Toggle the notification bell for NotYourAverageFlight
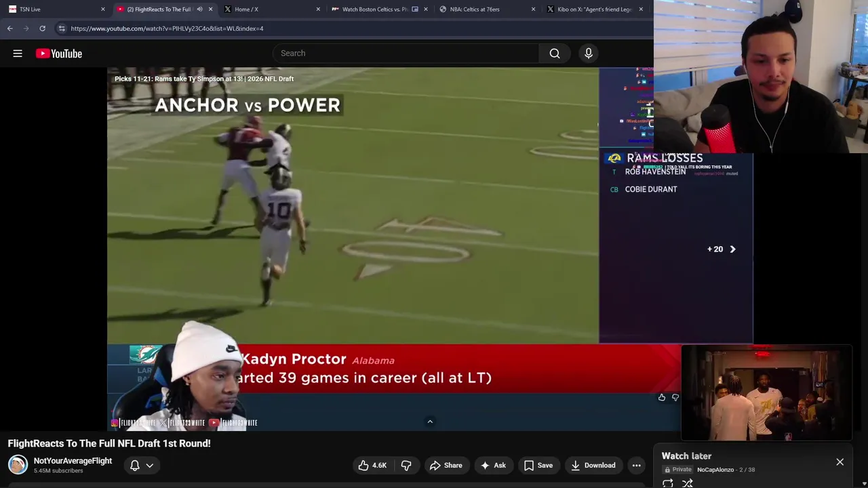 click(134, 466)
